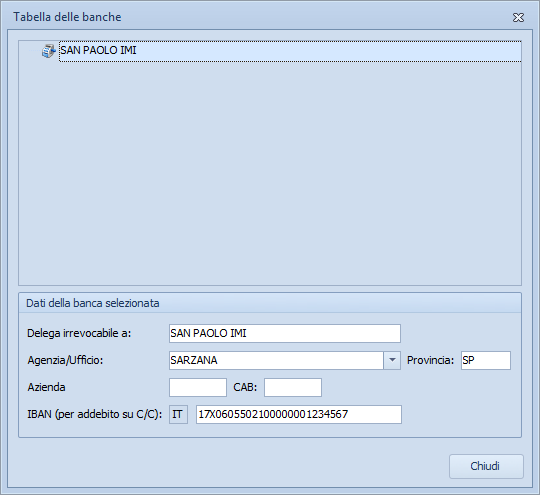This screenshot has height=495, width=540.
Task: Click the IBAN (per addebito su C/C) label
Action: [x=94, y=414]
